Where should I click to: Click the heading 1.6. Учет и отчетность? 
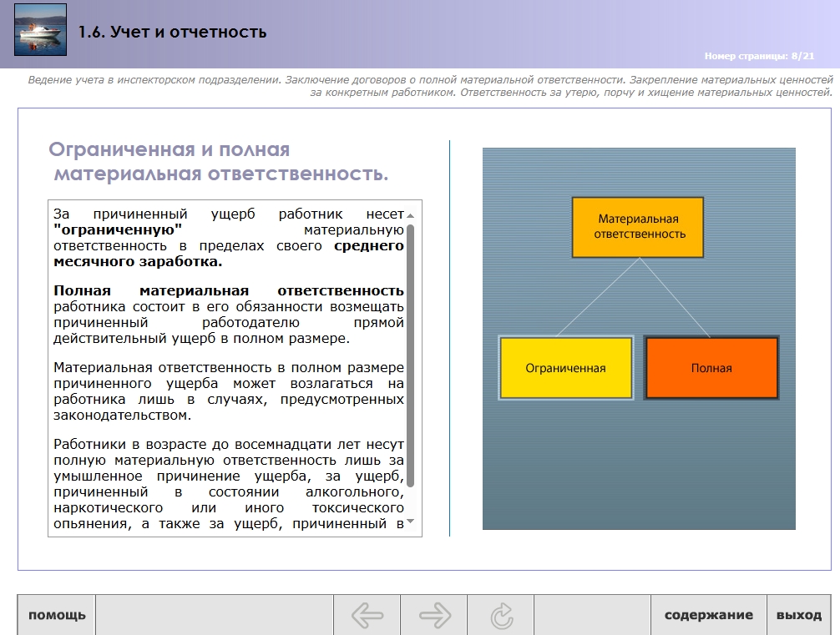click(173, 32)
